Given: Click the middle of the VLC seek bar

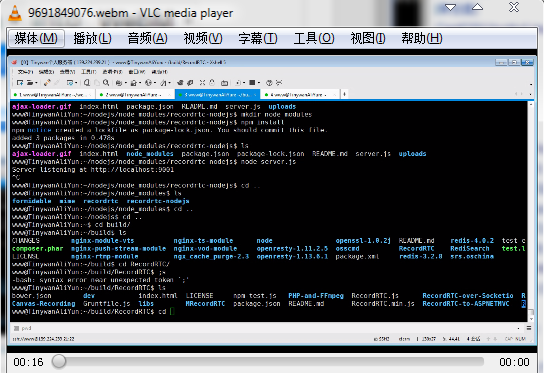Looking at the screenshot, I should click(268, 362).
